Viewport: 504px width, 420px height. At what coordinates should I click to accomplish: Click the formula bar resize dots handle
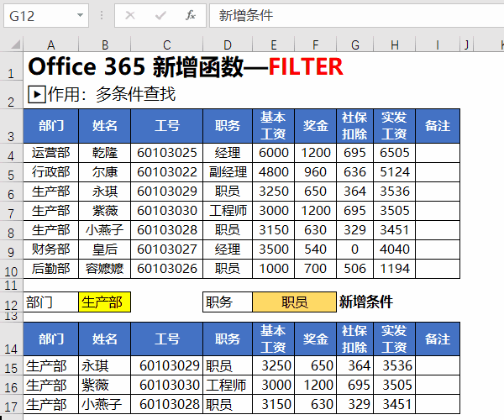101,15
